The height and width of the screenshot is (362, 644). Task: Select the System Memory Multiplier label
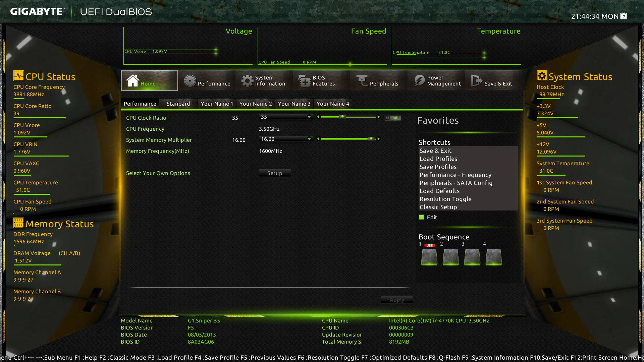(x=159, y=140)
